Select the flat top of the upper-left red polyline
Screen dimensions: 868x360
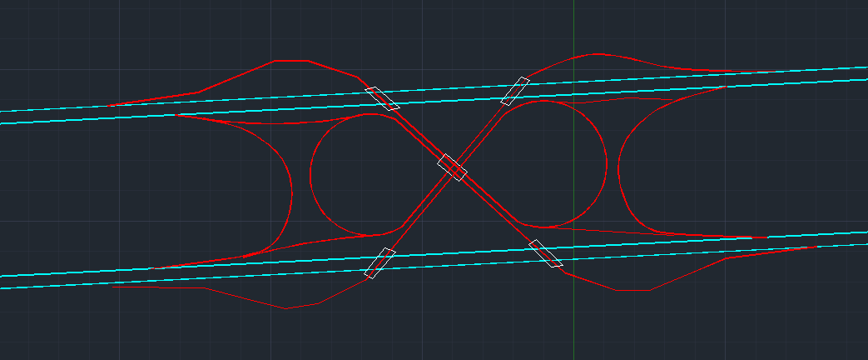[291, 61]
